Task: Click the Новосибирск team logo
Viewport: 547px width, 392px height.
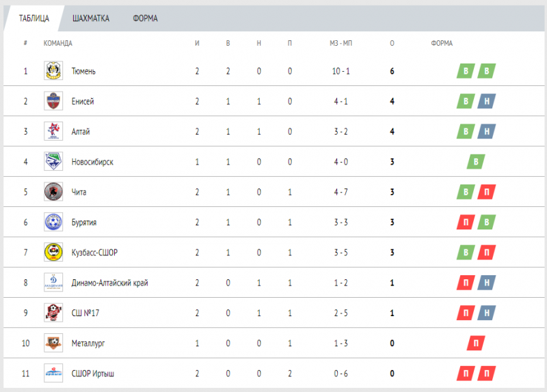Action: click(x=53, y=162)
